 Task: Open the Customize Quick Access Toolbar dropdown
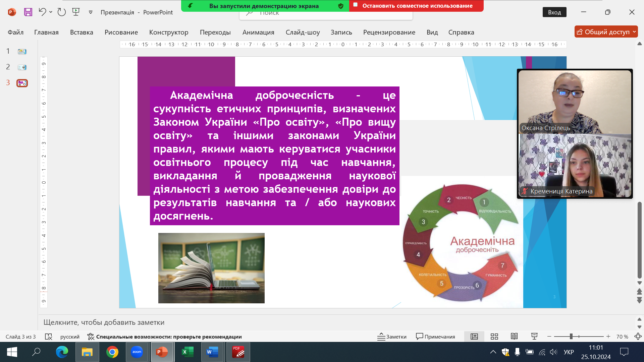pos(91,12)
